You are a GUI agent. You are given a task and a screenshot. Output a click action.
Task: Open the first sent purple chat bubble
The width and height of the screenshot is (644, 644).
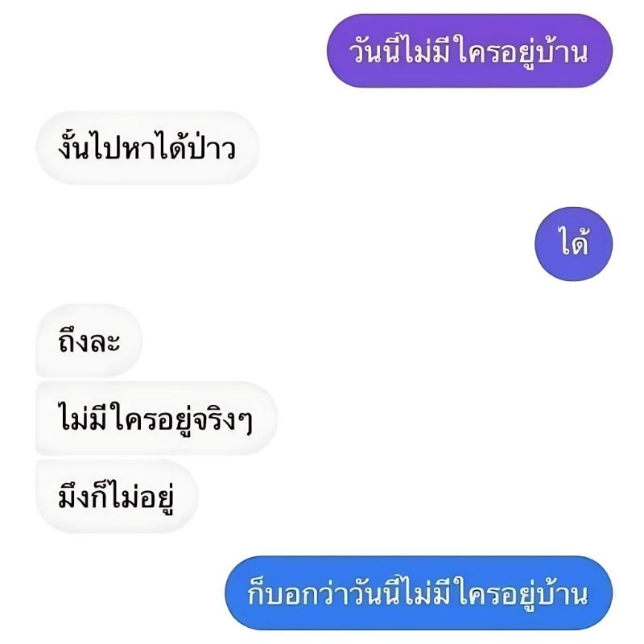469,51
